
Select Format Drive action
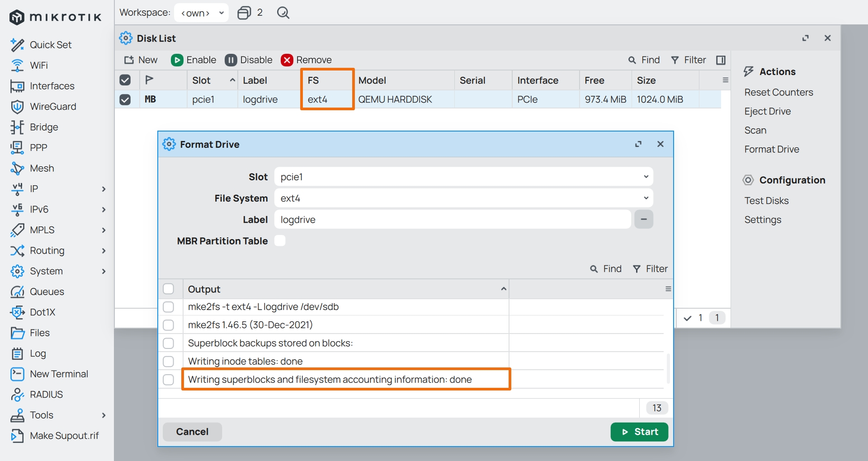772,149
